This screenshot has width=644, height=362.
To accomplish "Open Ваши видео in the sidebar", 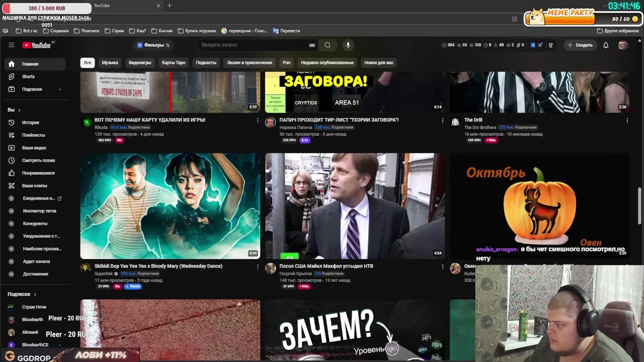I will 35,148.
